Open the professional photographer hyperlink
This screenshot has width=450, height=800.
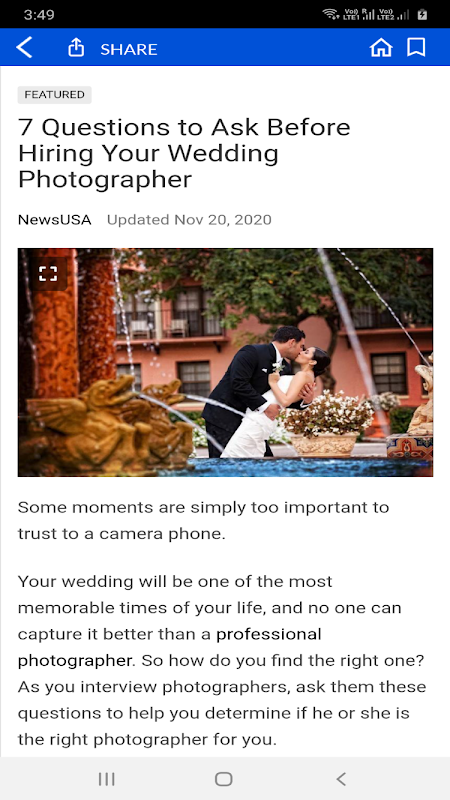pyautogui.click(x=169, y=647)
